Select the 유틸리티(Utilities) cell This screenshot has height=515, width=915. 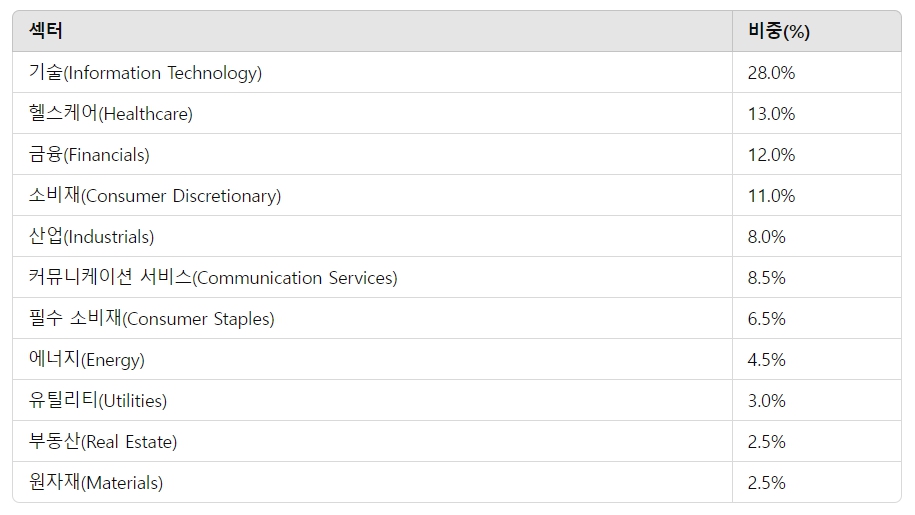point(98,401)
